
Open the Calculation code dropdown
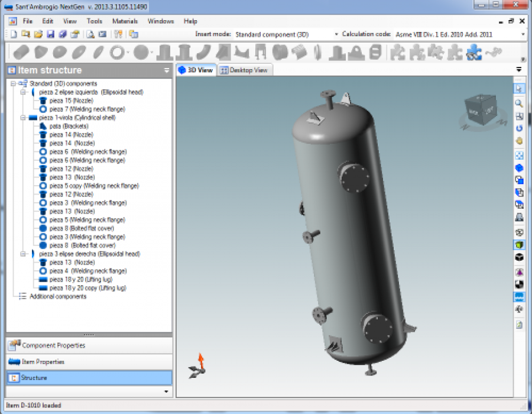tap(523, 34)
